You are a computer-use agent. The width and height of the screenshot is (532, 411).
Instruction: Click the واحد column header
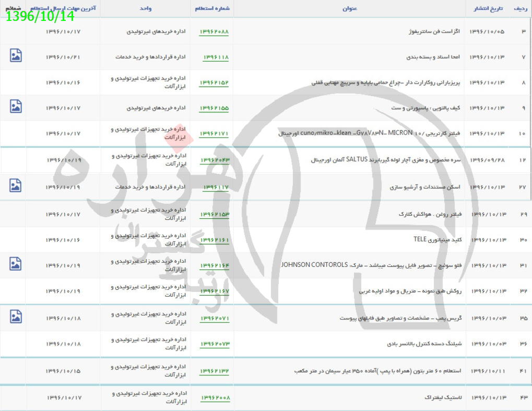point(146,9)
